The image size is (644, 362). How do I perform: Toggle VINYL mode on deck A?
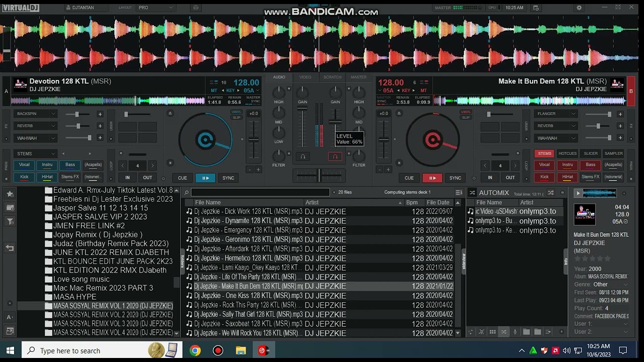click(x=236, y=112)
